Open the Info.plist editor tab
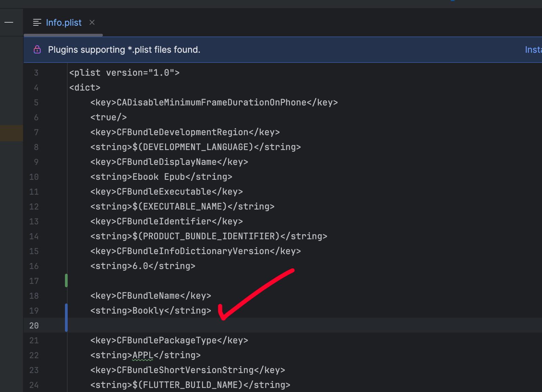The image size is (542, 392). [x=64, y=23]
